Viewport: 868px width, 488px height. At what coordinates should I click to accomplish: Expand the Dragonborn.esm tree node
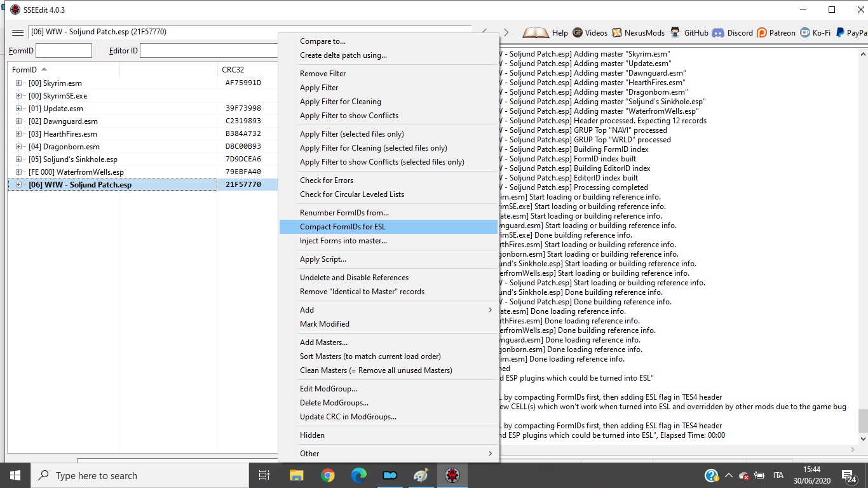click(19, 147)
